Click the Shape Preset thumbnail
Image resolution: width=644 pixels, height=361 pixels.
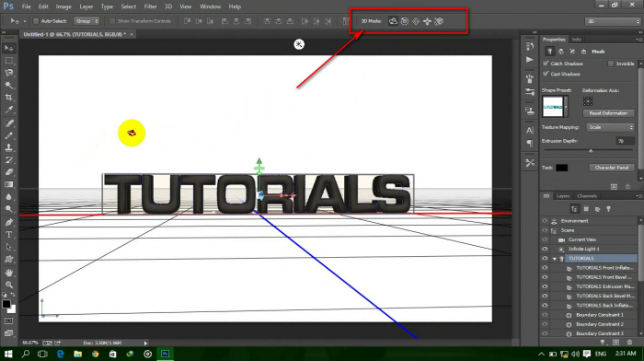point(553,107)
